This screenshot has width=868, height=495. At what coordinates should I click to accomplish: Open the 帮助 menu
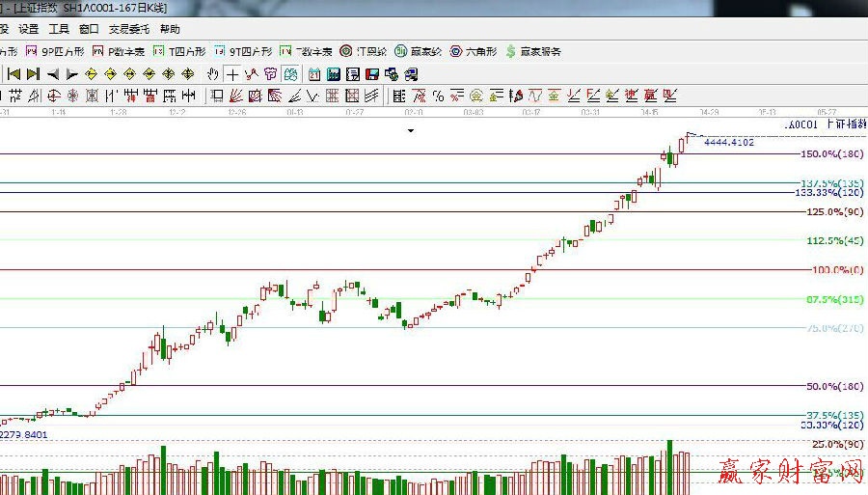(170, 30)
